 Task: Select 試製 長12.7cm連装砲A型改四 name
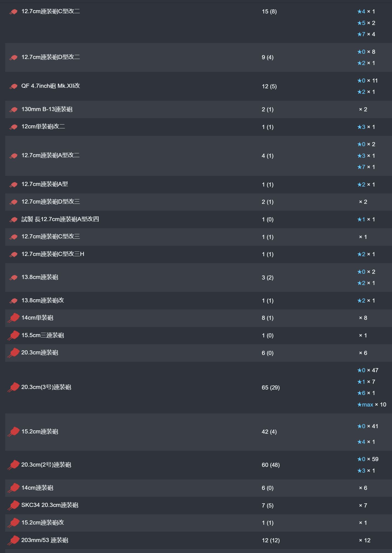click(60, 219)
